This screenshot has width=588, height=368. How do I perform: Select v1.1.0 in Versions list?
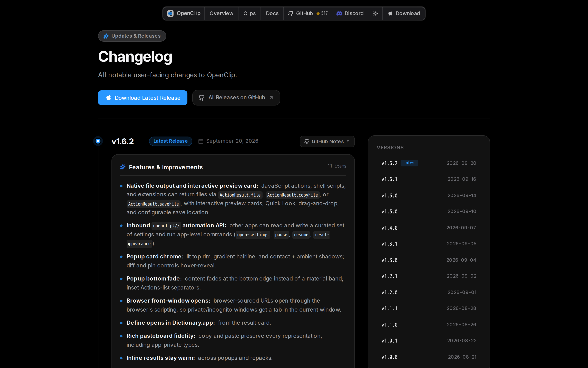[429, 325]
